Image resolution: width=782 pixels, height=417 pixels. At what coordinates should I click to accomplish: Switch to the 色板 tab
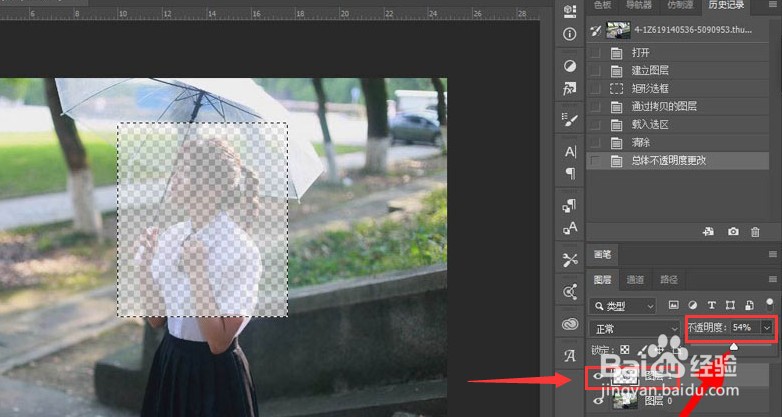click(602, 5)
